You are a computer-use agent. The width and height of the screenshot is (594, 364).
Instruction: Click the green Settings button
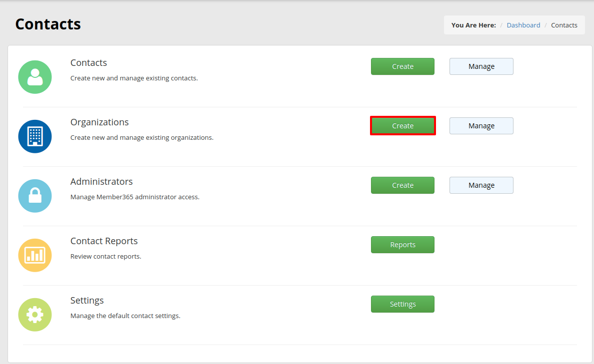click(402, 304)
